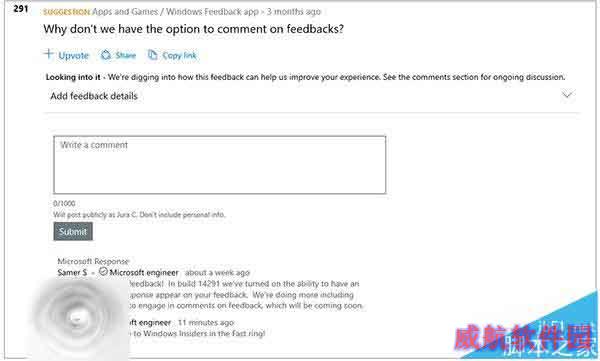Open the Apps and Games / Windows Feedback app category

[175, 11]
